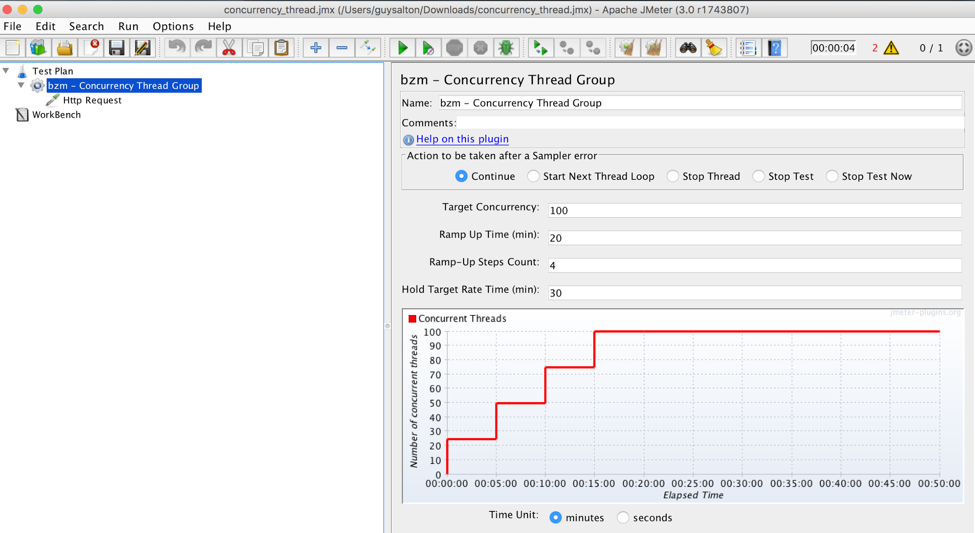Open the Templates icon in toolbar
The image size is (975, 533).
[x=38, y=48]
